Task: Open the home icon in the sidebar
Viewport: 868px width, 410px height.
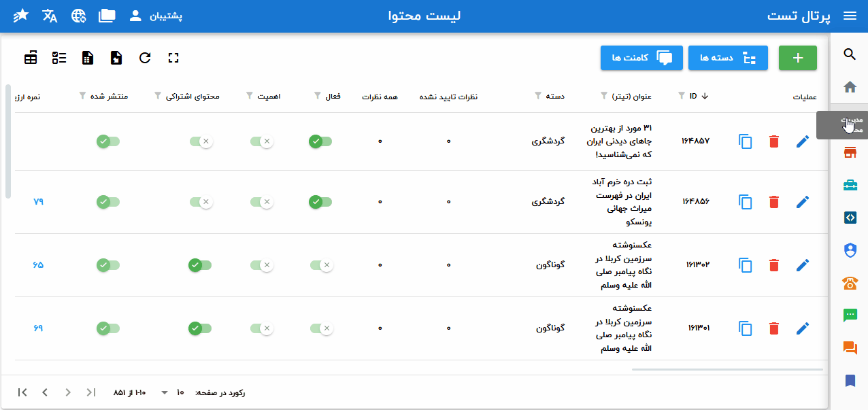Action: (x=849, y=87)
